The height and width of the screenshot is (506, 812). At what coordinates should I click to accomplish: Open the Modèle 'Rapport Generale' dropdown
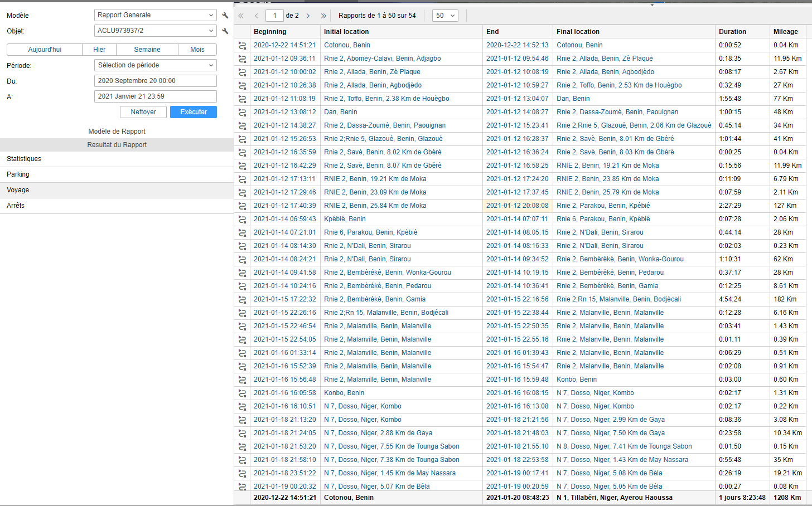(x=155, y=15)
